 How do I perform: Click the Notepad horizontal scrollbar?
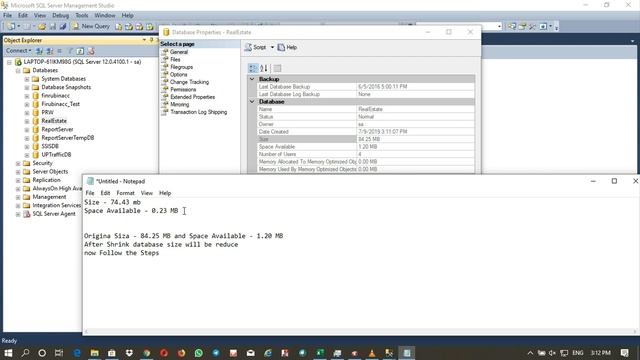pos(360,331)
